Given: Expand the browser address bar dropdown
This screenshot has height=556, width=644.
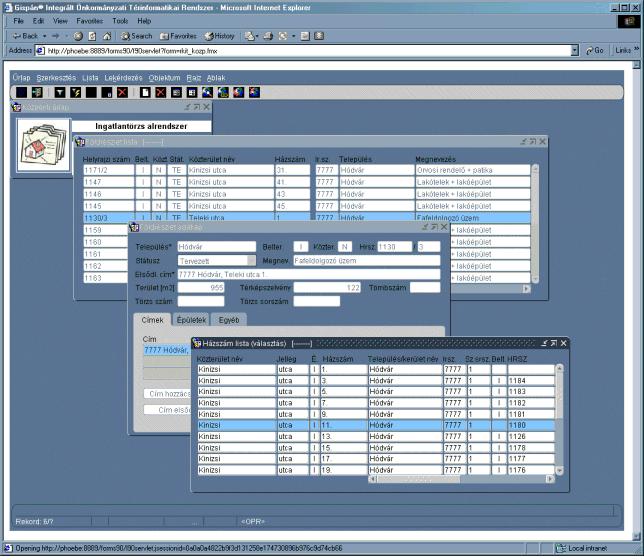Looking at the screenshot, I should click(x=575, y=50).
